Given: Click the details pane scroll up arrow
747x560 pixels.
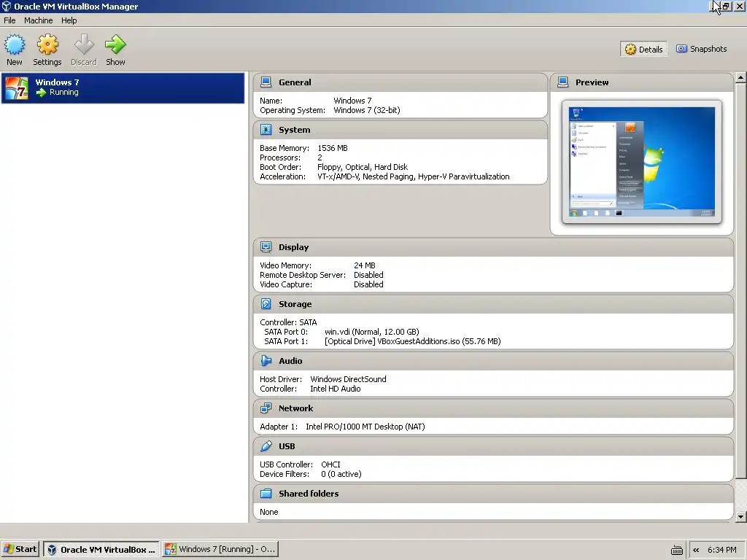Looking at the screenshot, I should click(x=740, y=77).
